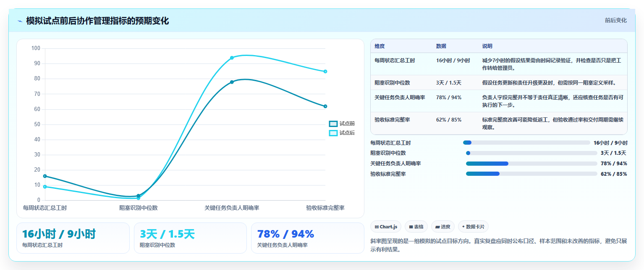644x270 pixels.
Task: Click progress value 62% / 85% beside bar
Action: coord(614,174)
